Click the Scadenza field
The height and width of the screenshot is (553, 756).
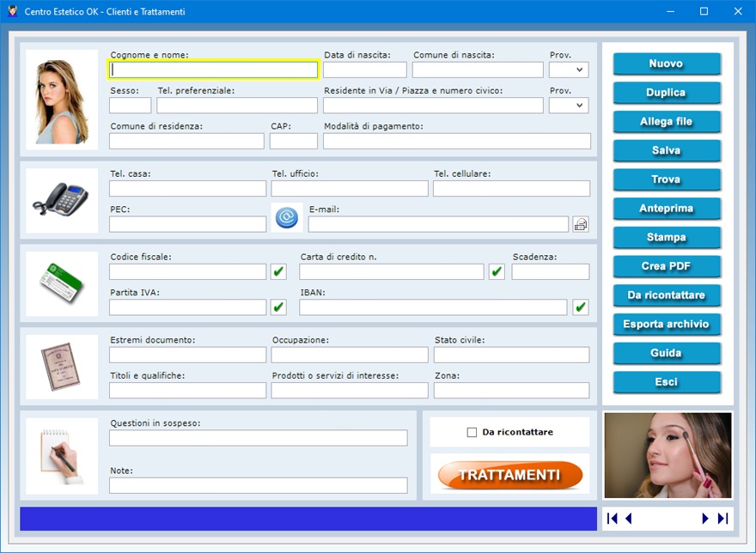click(x=551, y=271)
